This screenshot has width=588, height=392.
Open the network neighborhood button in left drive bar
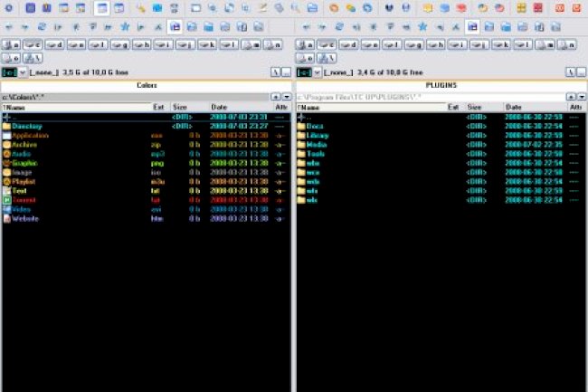click(33, 58)
